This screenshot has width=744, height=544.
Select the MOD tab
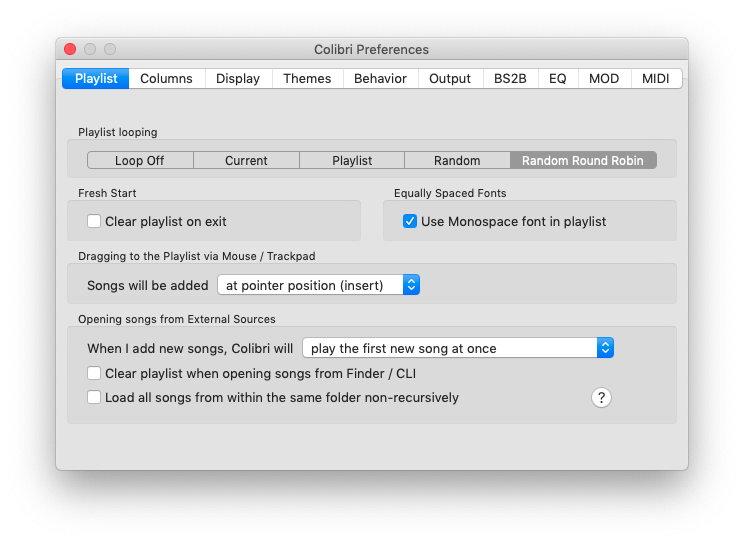point(604,78)
